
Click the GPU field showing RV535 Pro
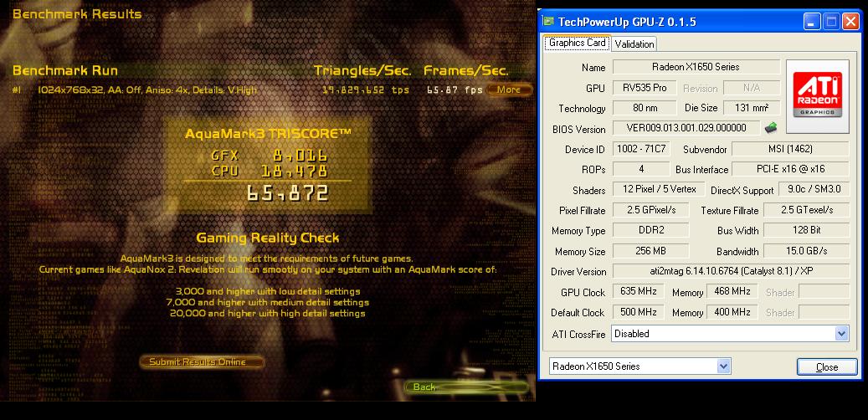pyautogui.click(x=645, y=88)
